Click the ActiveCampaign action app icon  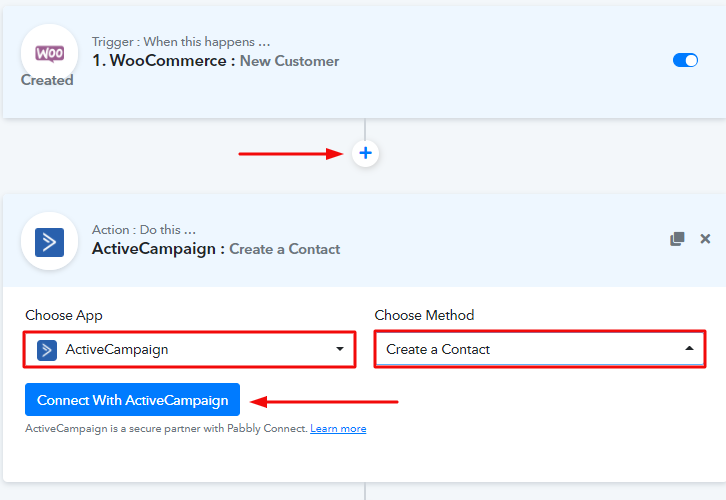(50, 242)
